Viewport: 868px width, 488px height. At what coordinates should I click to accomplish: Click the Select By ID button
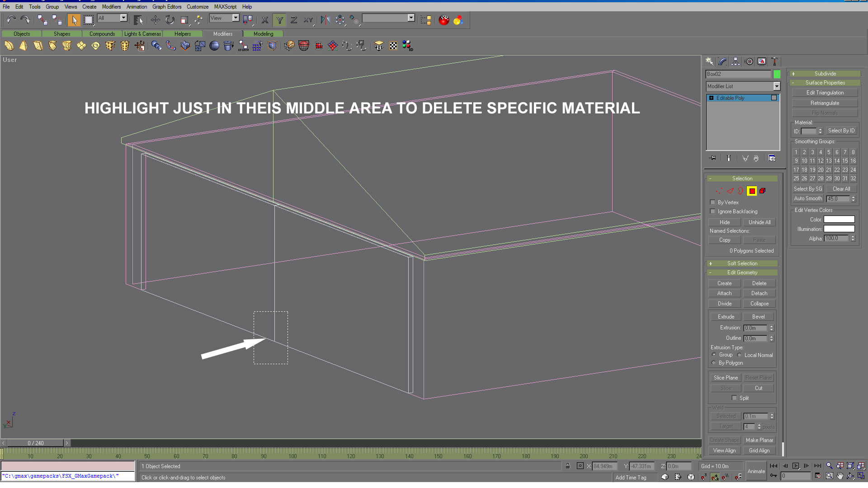pyautogui.click(x=841, y=131)
